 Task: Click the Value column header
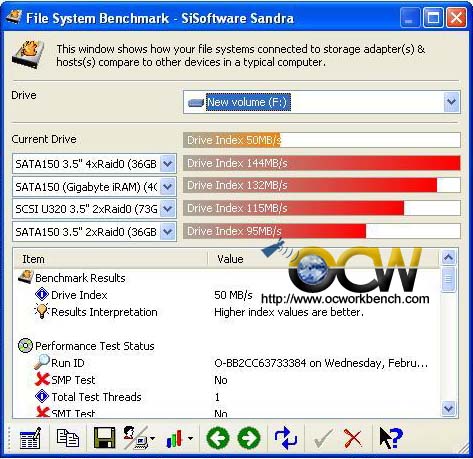pos(323,259)
